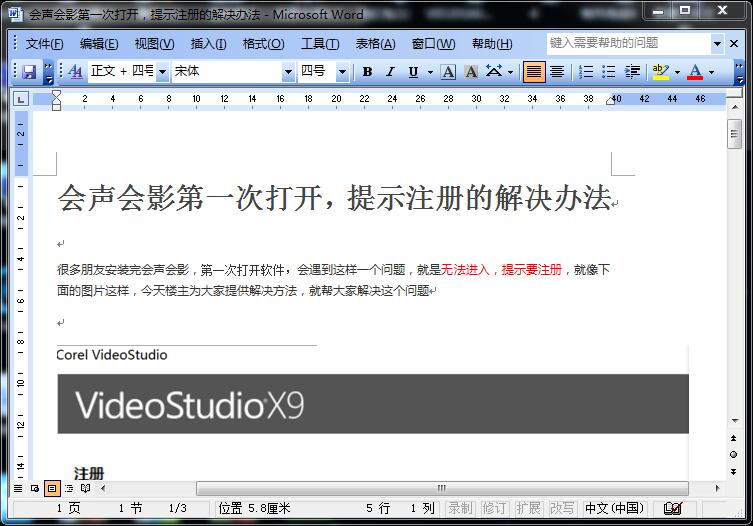
Task: Toggle 扩展 extend selection in status bar
Action: click(x=528, y=509)
